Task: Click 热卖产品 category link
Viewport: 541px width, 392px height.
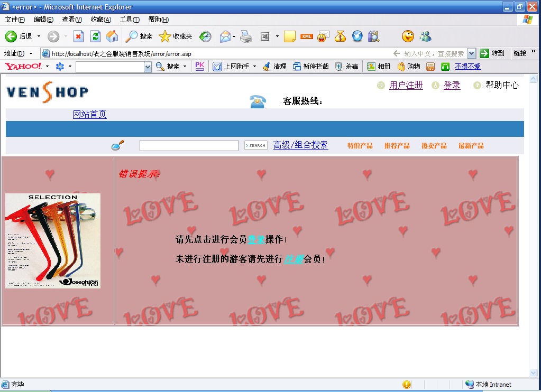Action: (434, 146)
